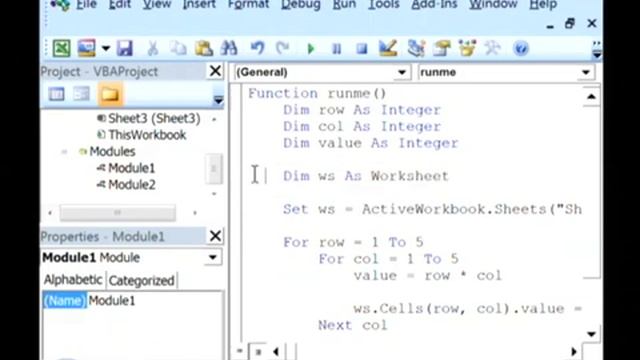Open the Format menu

click(248, 4)
